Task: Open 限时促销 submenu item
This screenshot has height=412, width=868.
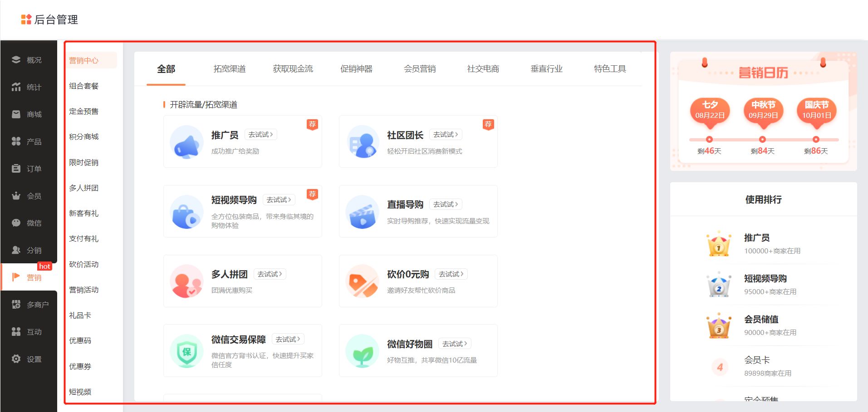Action: tap(84, 162)
